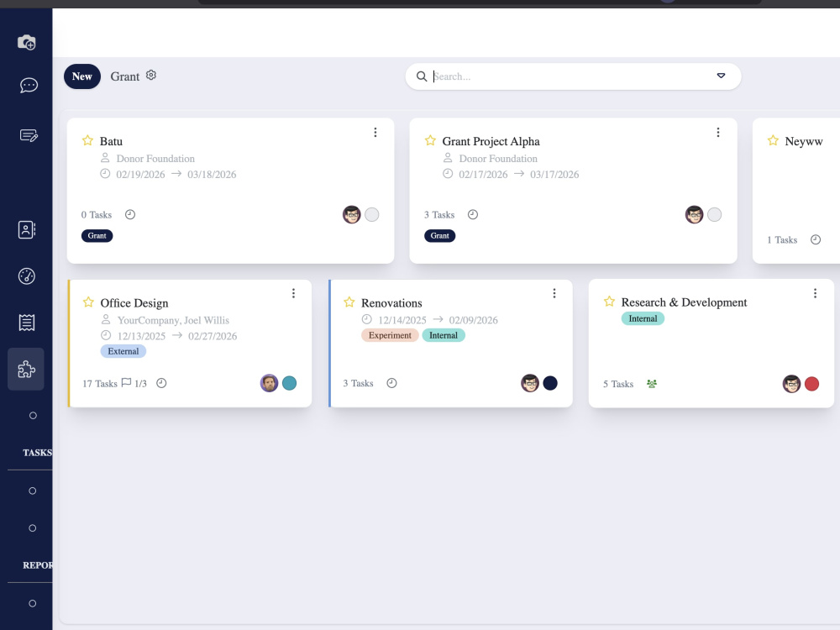
Task: Click clock activity icon on Renovations card
Action: [x=391, y=383]
